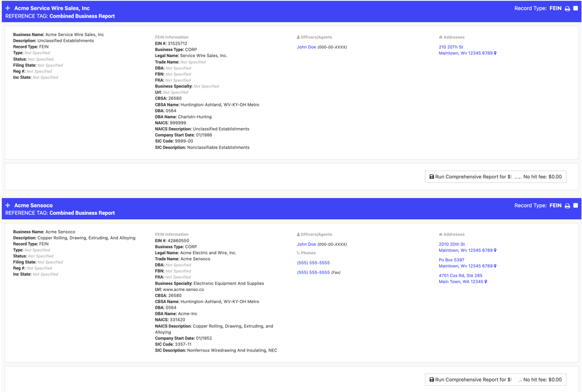The image size is (582, 392).
Task: Click map pin for Po Box 5397 address
Action: click(x=495, y=266)
